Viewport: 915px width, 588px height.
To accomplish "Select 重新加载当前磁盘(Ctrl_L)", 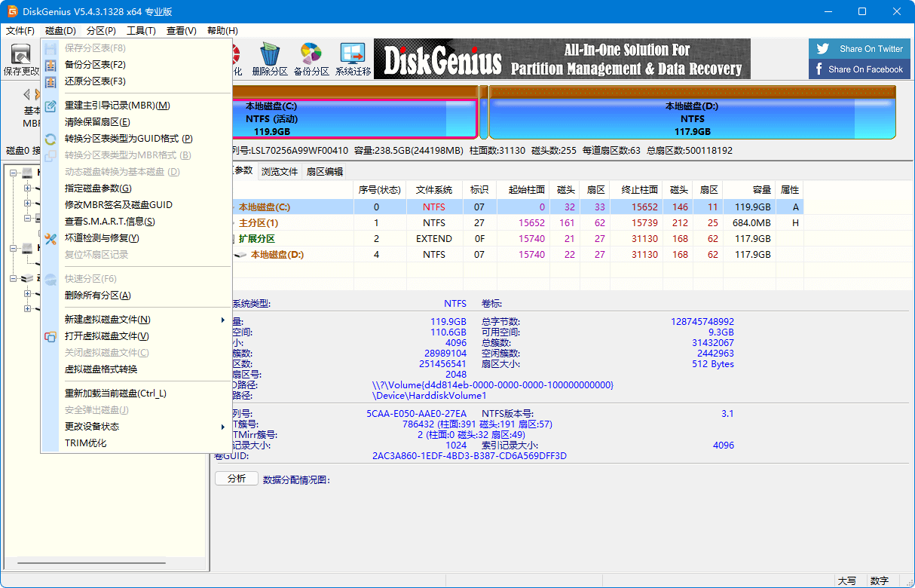I will tap(136, 394).
